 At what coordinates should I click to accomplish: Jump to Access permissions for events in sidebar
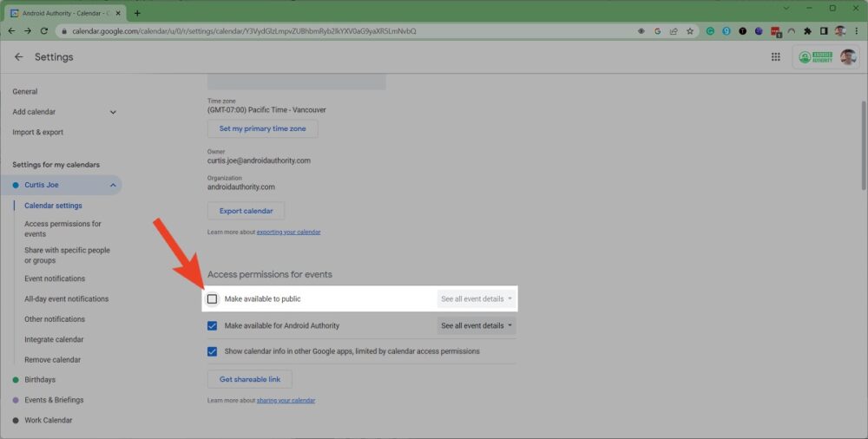pyautogui.click(x=62, y=229)
